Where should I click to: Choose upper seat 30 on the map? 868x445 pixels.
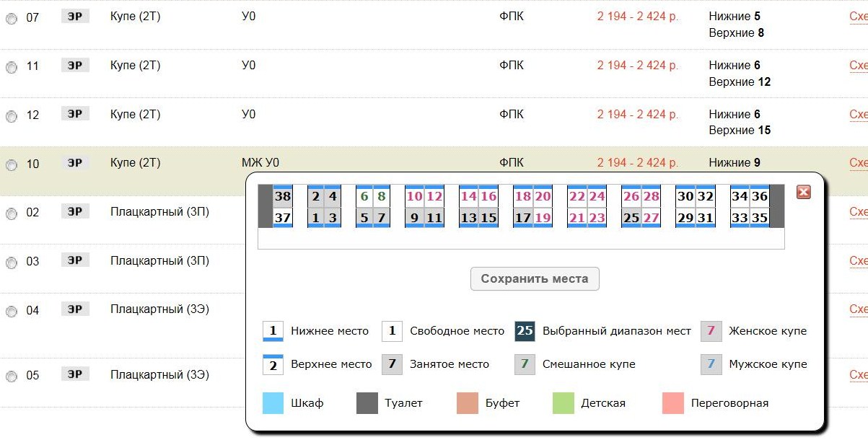pyautogui.click(x=685, y=196)
